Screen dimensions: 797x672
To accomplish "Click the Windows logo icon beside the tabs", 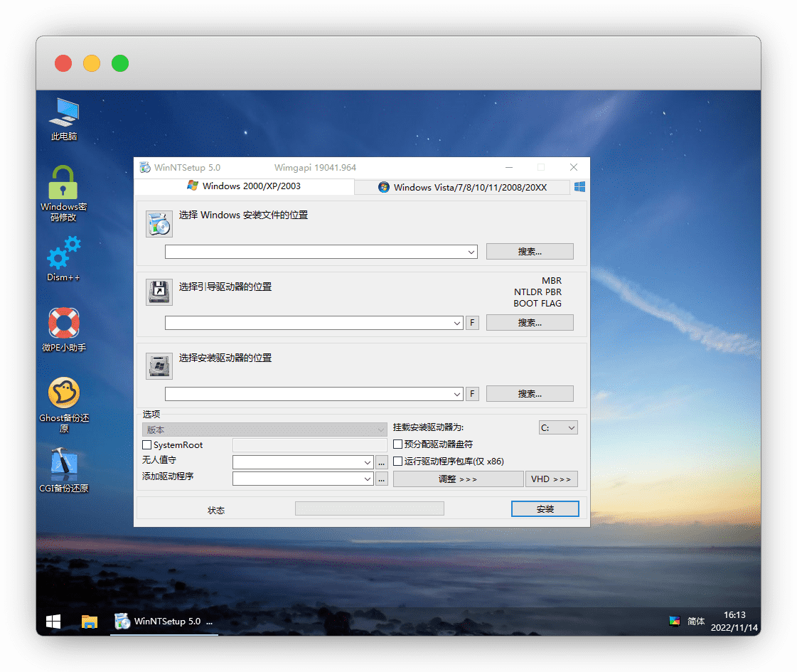I will [x=579, y=186].
